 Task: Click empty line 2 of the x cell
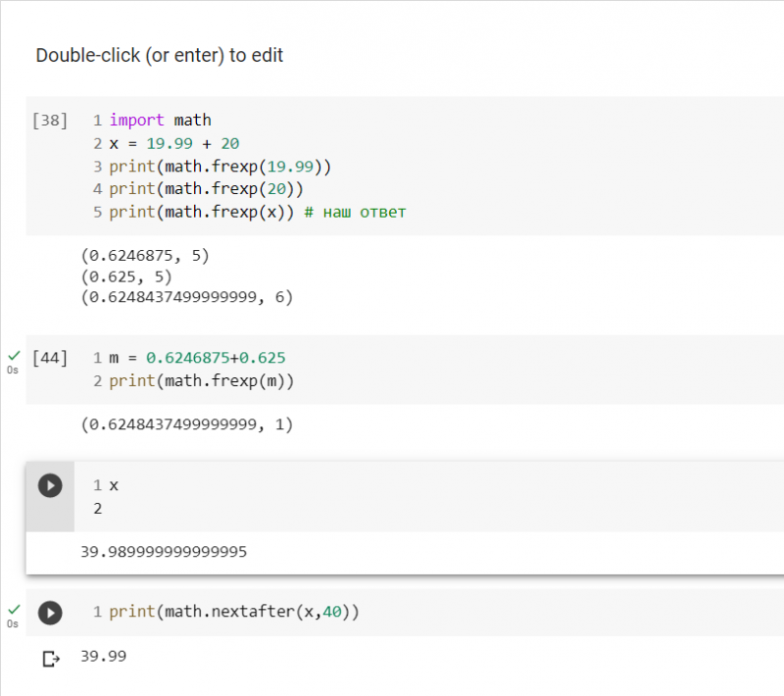[294, 509]
